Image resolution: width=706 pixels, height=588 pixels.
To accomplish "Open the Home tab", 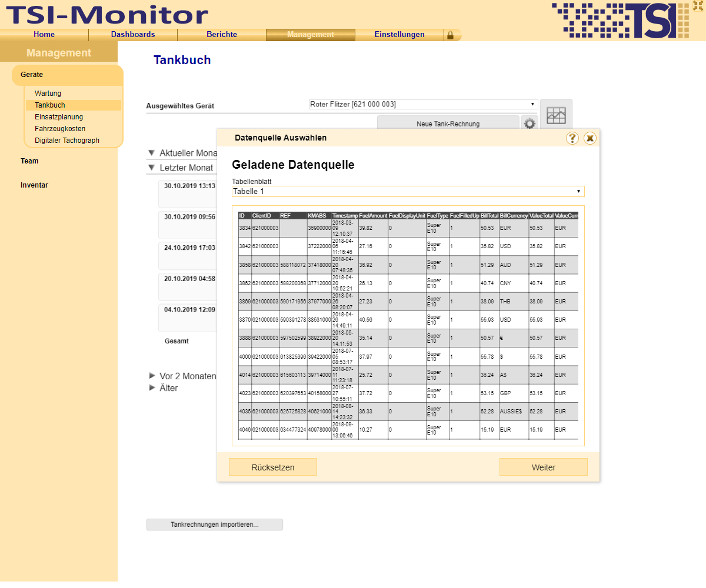I will tap(44, 35).
